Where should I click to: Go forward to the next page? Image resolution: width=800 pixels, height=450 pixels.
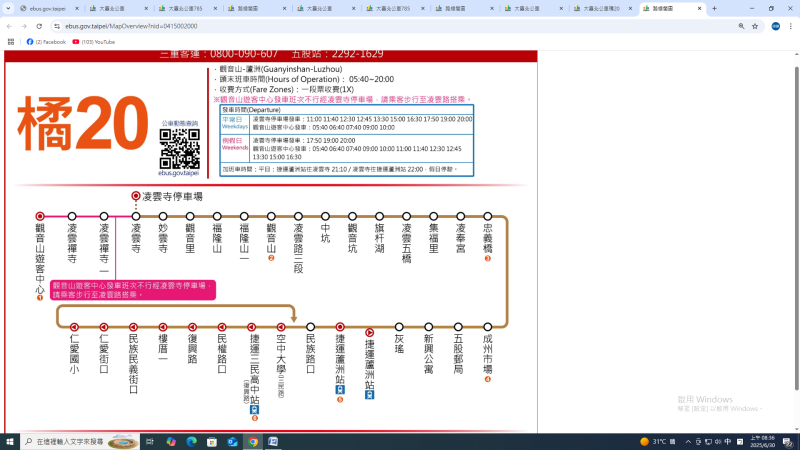[24, 26]
